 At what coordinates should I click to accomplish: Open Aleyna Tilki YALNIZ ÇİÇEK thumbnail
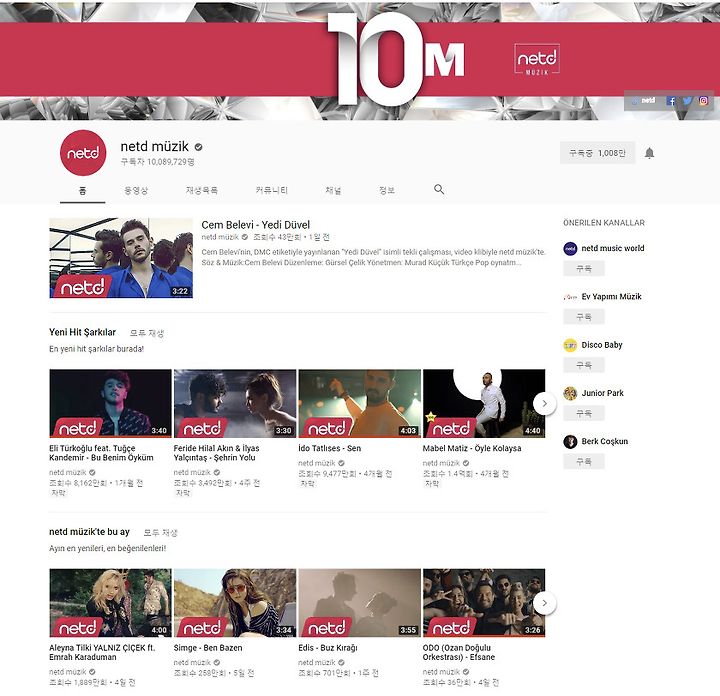point(110,603)
